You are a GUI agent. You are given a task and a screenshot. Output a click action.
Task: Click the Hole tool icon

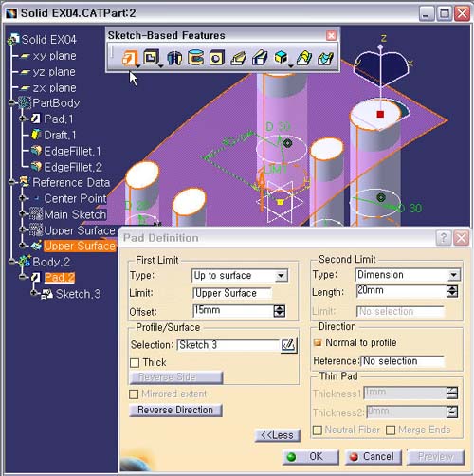pos(217,58)
